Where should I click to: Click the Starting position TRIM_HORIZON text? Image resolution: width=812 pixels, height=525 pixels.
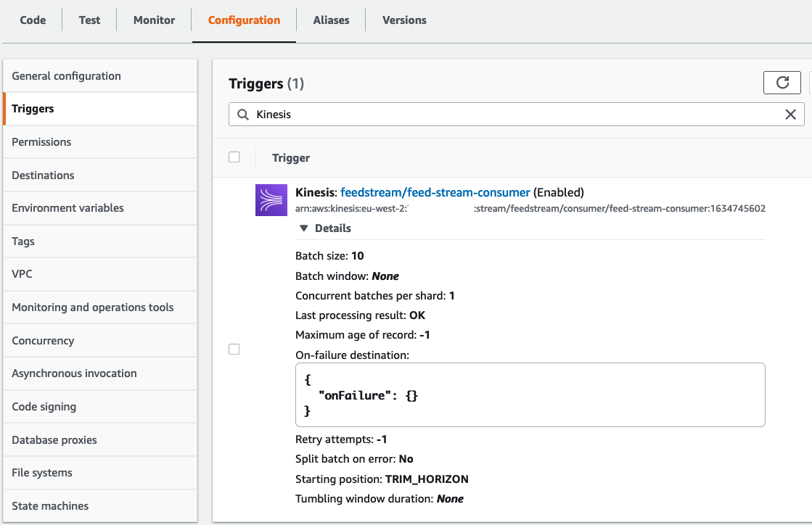382,479
